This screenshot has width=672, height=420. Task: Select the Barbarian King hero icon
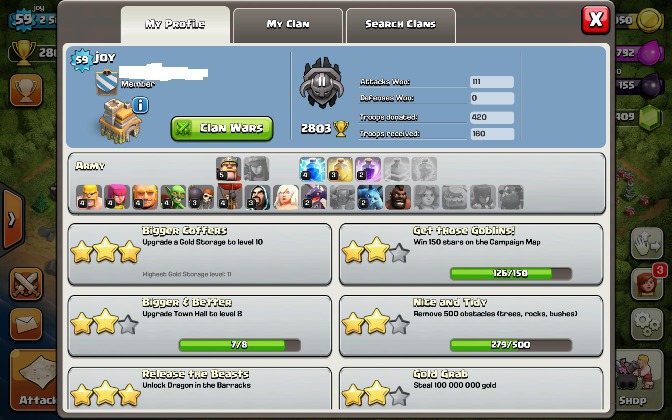pyautogui.click(x=228, y=168)
